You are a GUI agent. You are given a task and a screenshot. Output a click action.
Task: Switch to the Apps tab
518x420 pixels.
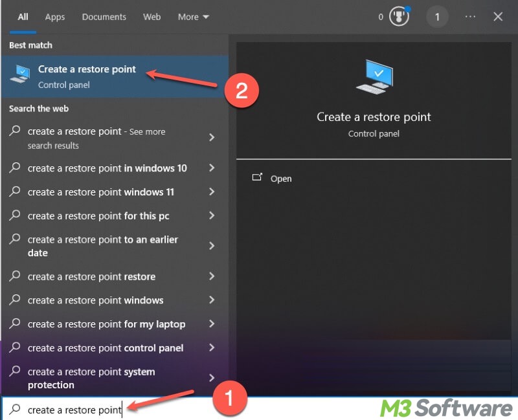coord(55,17)
